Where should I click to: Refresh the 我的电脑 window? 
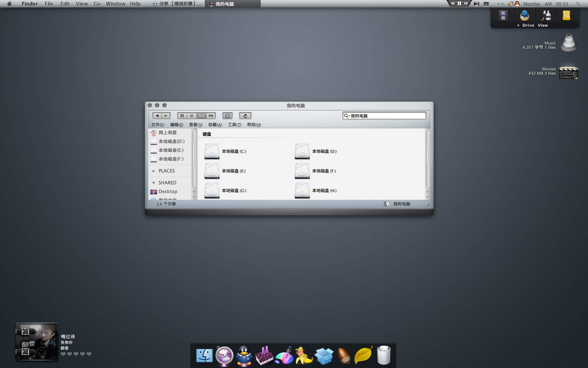(245, 116)
